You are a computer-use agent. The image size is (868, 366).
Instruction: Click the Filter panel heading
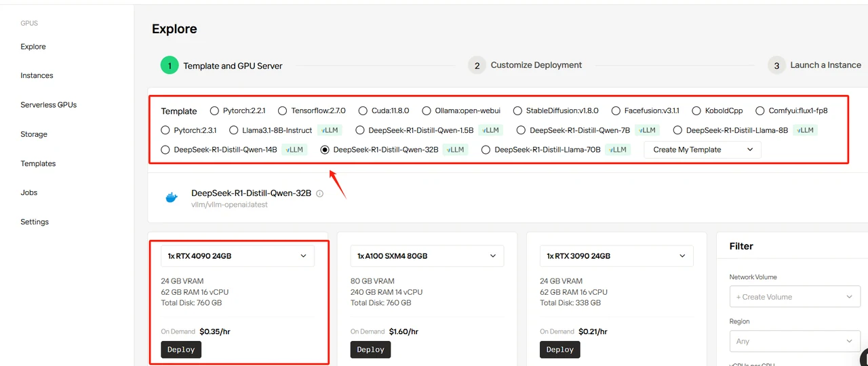point(741,246)
